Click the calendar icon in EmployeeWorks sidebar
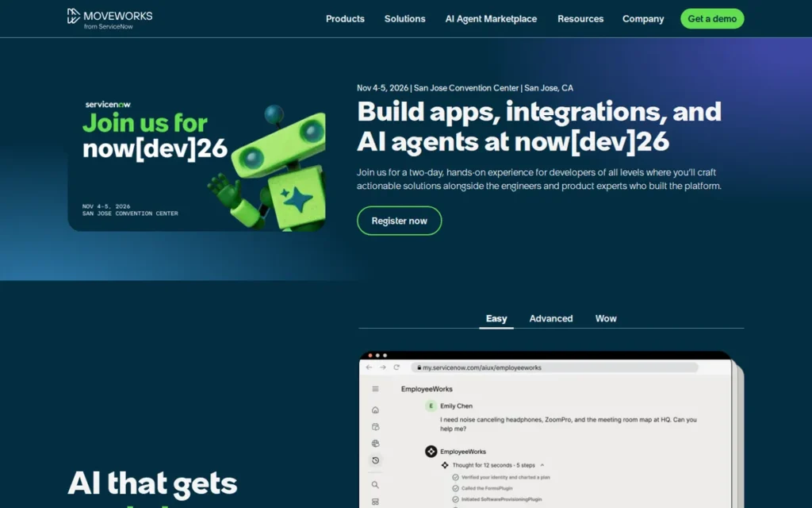Viewport: 812px width, 508px height. (375, 426)
